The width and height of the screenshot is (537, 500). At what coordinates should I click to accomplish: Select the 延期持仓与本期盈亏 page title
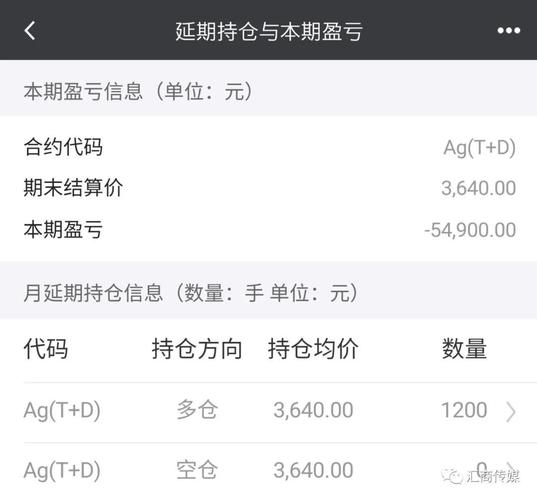pos(269,32)
